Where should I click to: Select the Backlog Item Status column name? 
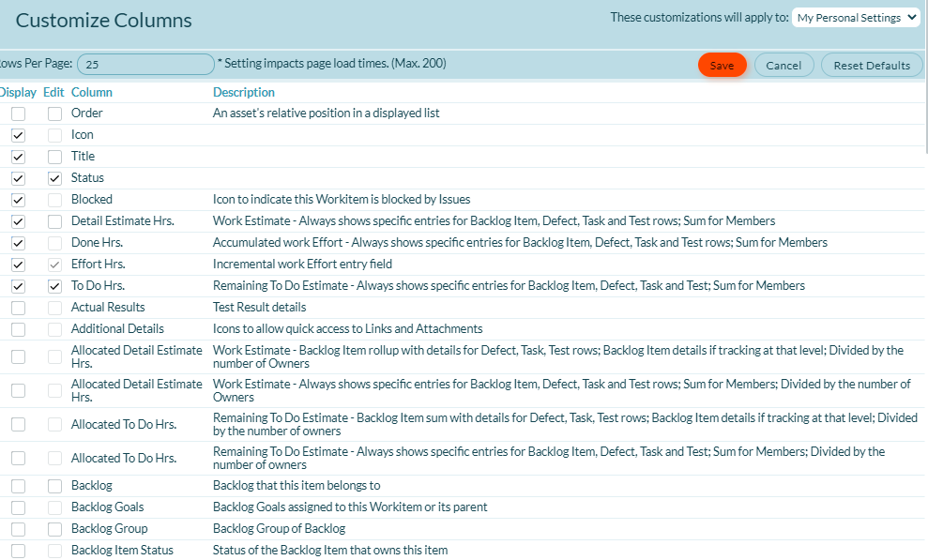[x=122, y=550]
